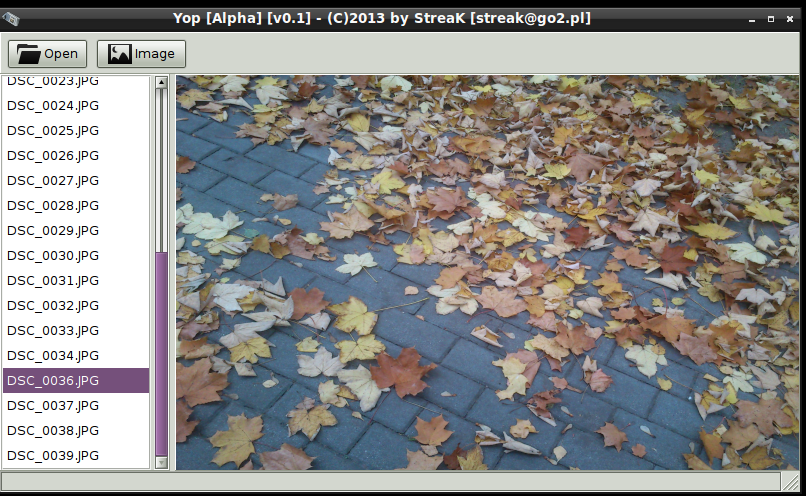Select DSC_0024.JPG in the file list

pyautogui.click(x=76, y=105)
